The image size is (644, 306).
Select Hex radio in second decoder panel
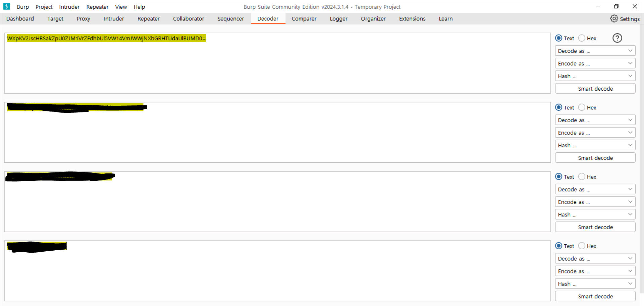click(x=582, y=107)
